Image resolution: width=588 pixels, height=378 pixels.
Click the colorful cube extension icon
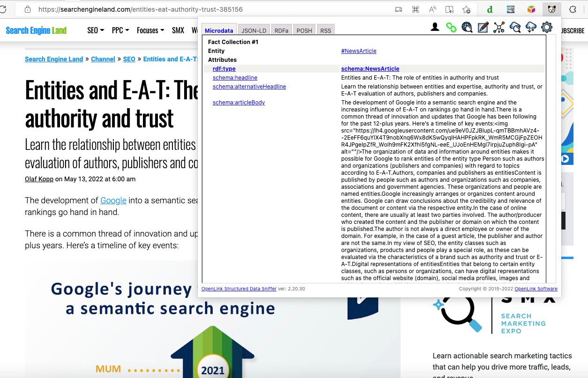[x=531, y=9]
